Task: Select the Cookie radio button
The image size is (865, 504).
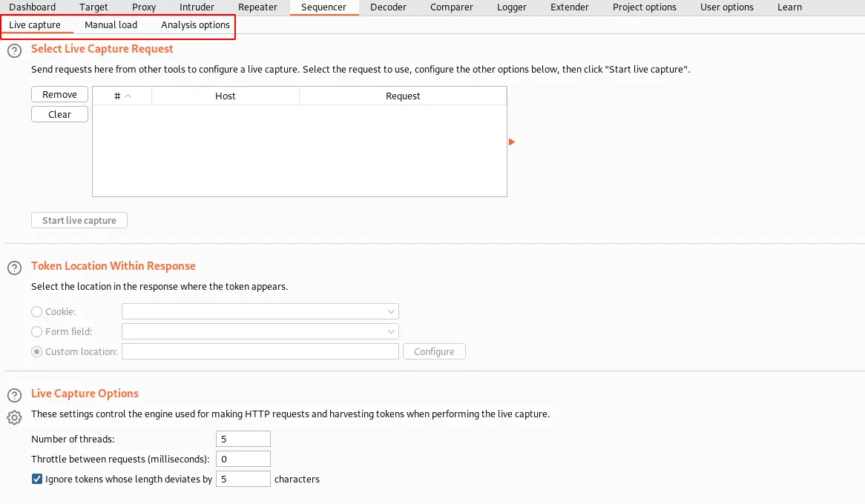Action: pyautogui.click(x=37, y=312)
